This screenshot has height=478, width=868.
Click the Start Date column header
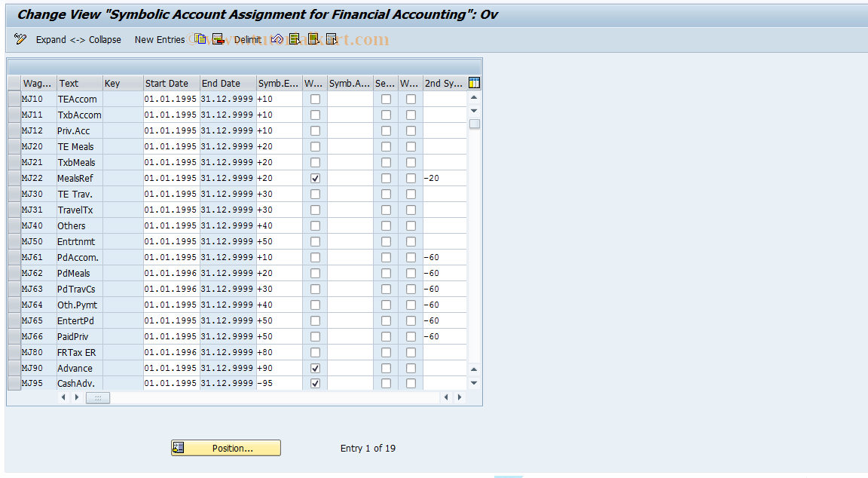click(171, 83)
